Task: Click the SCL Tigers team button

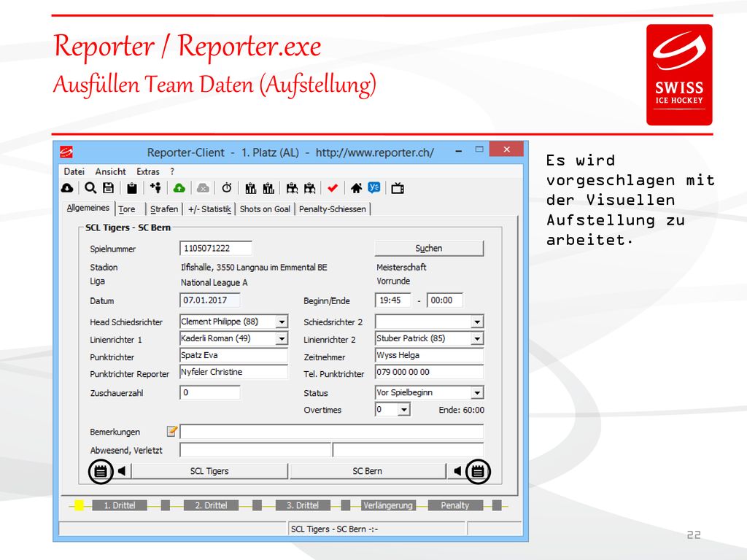Action: (x=209, y=471)
